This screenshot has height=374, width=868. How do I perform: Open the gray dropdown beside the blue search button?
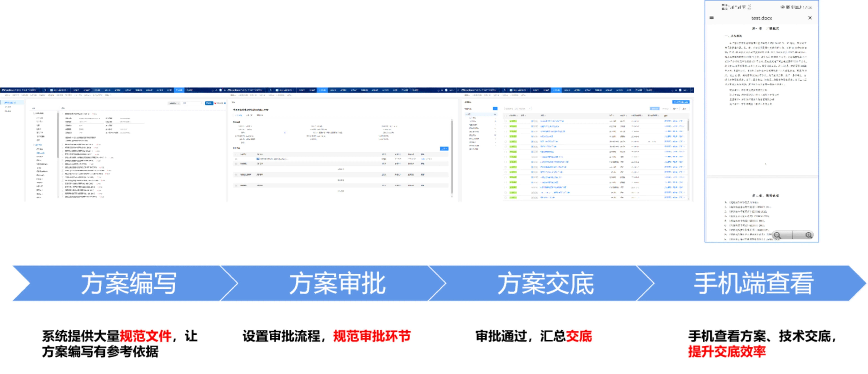pyautogui.click(x=174, y=103)
